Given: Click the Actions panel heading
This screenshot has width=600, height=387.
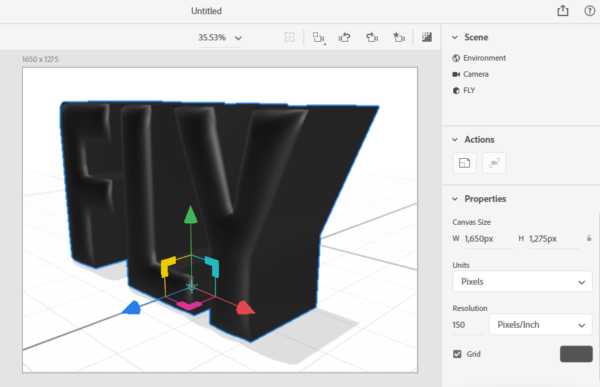Looking at the screenshot, I should coord(479,140).
